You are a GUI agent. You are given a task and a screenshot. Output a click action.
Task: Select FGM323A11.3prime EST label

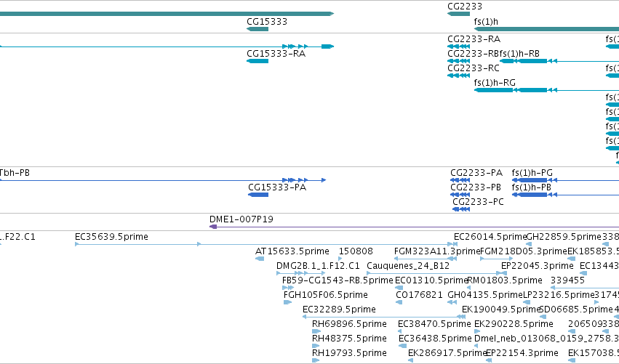pos(437,251)
